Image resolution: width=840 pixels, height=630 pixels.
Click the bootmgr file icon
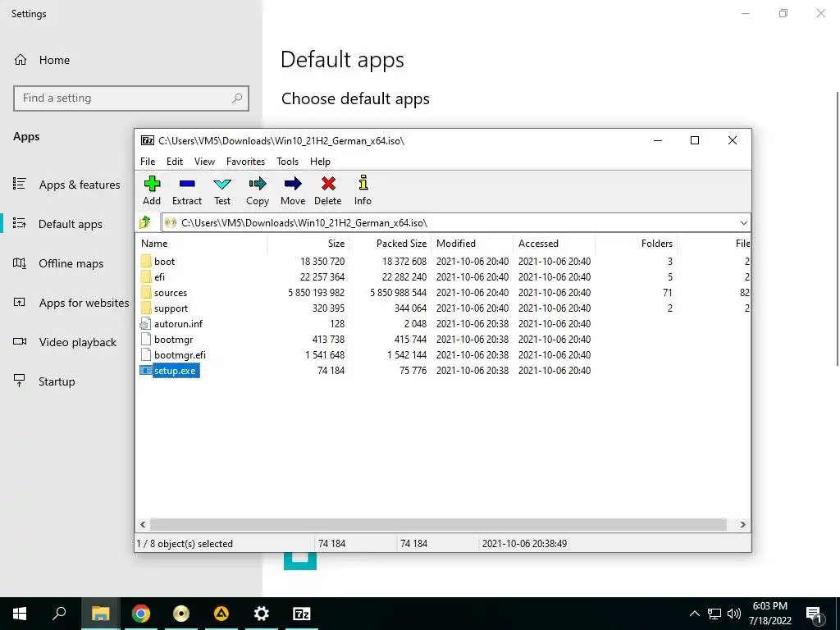pos(145,339)
